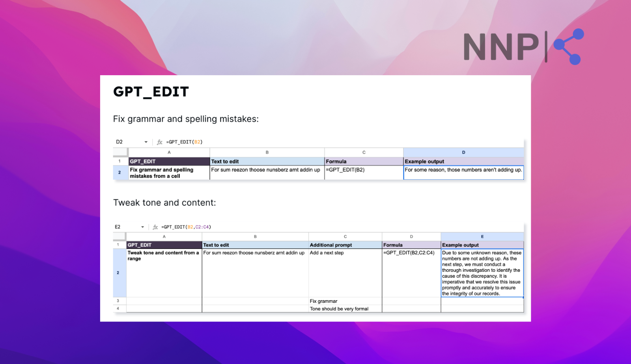
Task: Click the 'Text to edit' header cell in top sheet
Action: tap(267, 162)
